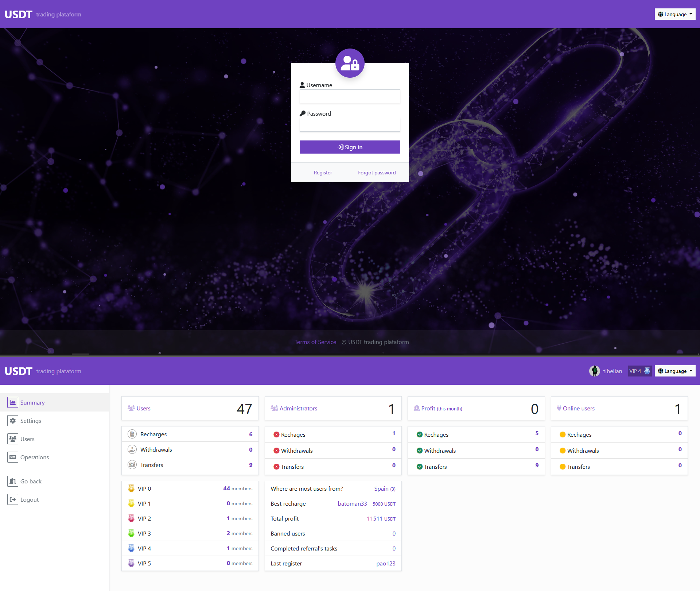Click the Users card labeled 47
The width and height of the screenshot is (700, 591).
pyautogui.click(x=190, y=408)
